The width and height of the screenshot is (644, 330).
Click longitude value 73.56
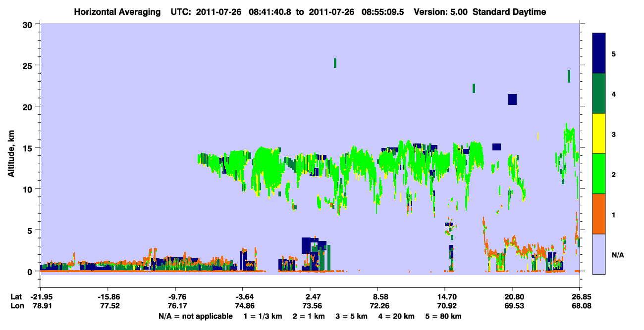click(312, 306)
